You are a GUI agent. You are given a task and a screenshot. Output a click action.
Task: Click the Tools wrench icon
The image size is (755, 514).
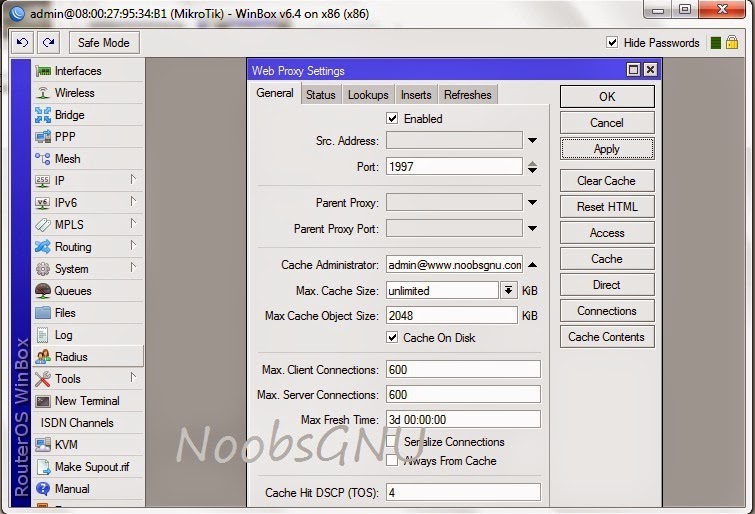(x=43, y=379)
